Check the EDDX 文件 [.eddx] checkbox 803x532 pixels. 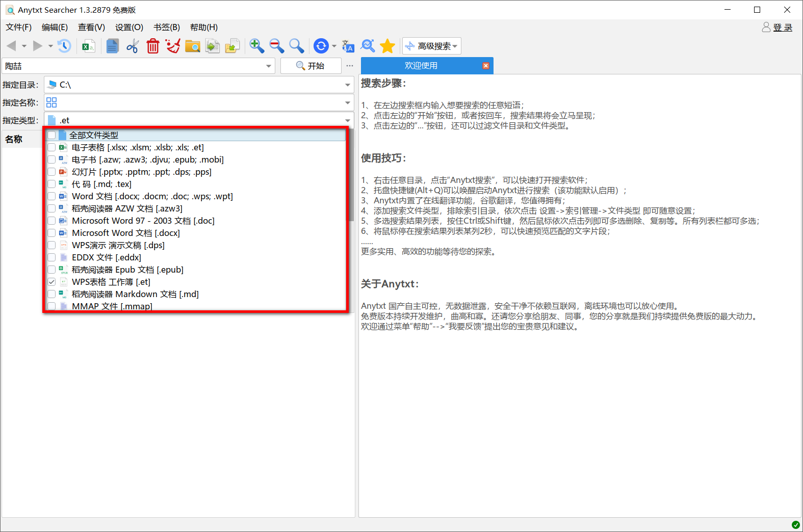[x=51, y=257]
